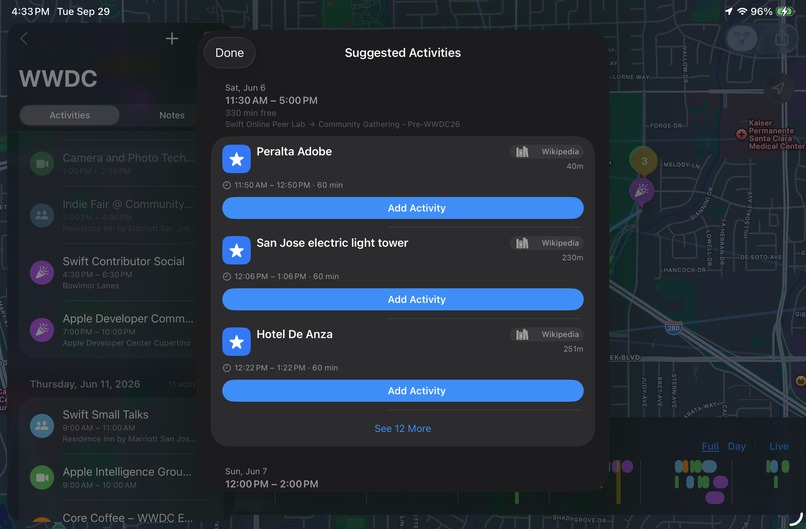Open Indie Fair @ Community people icon
The width and height of the screenshot is (806, 529).
(x=42, y=215)
